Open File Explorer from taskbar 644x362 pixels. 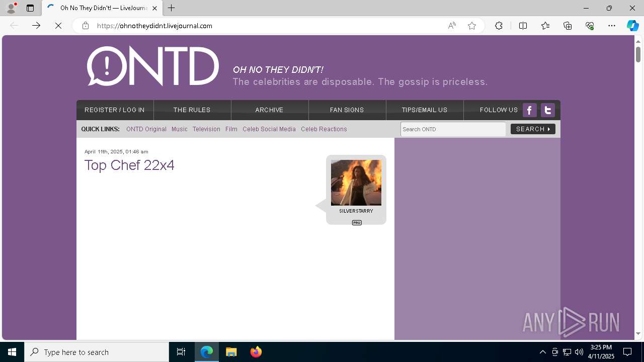pyautogui.click(x=231, y=352)
